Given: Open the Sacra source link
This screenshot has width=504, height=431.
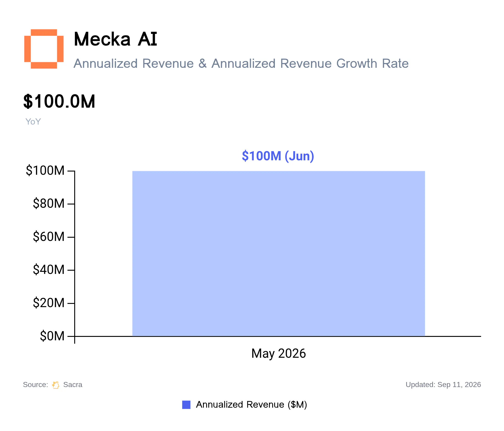Looking at the screenshot, I should 73,385.
